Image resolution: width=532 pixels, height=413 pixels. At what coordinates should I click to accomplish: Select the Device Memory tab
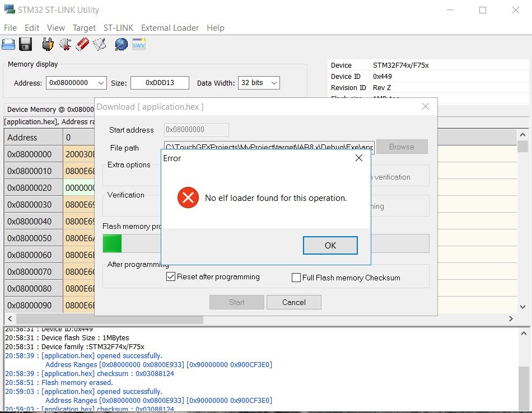pyautogui.click(x=50, y=110)
